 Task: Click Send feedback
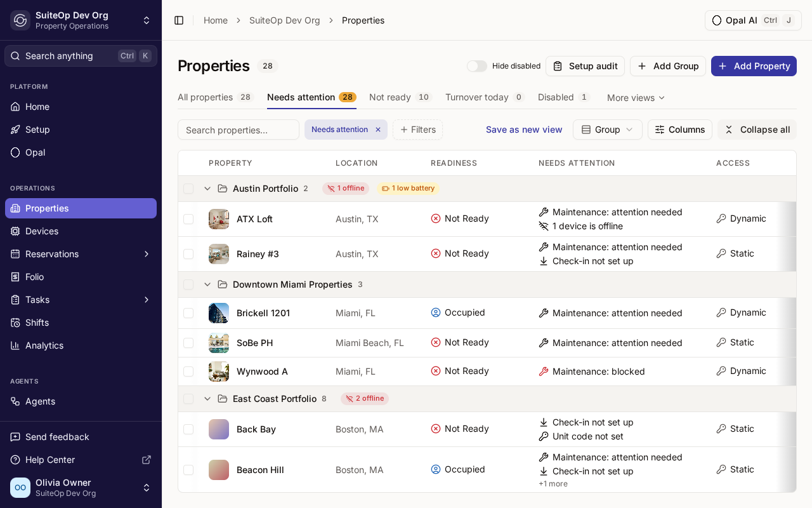(x=81, y=437)
